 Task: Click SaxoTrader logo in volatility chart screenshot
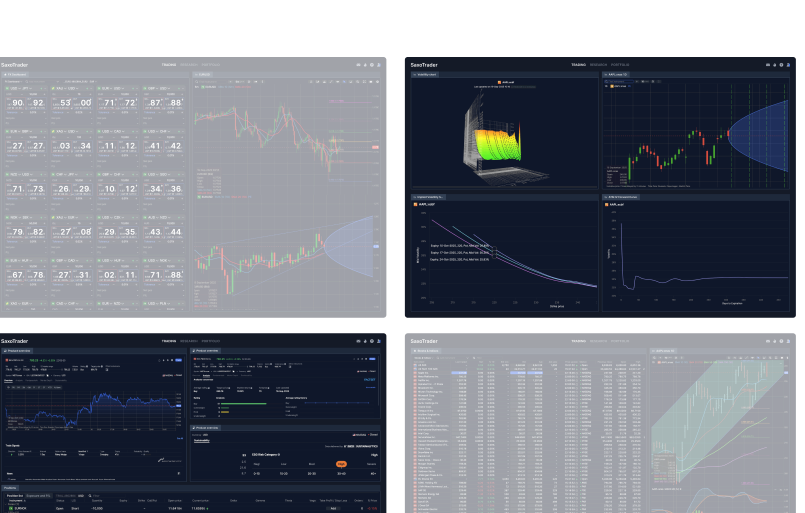click(424, 65)
